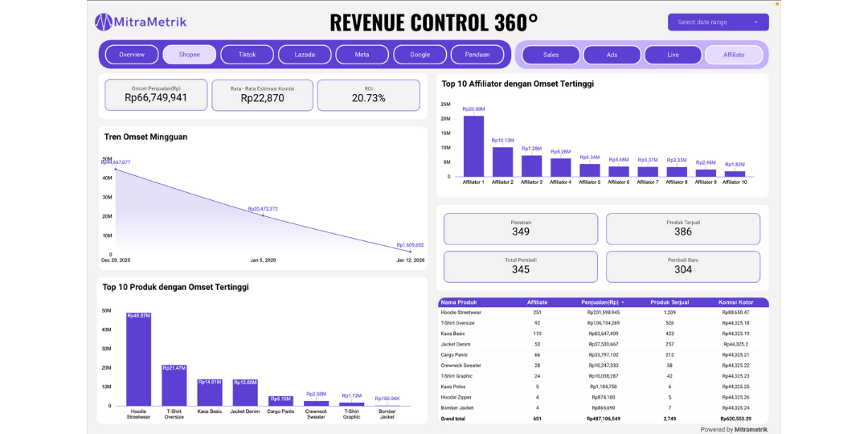Click the MitraMetrik logo icon
The image size is (868, 434).
pyautogui.click(x=104, y=22)
